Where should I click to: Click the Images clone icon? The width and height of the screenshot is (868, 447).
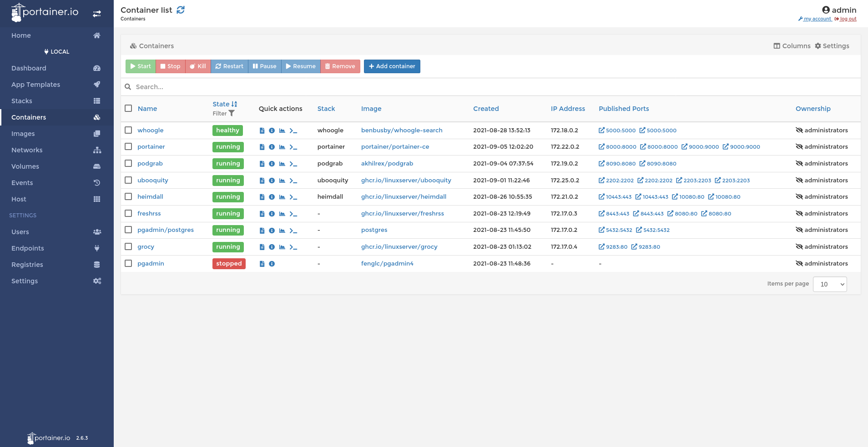pyautogui.click(x=97, y=134)
